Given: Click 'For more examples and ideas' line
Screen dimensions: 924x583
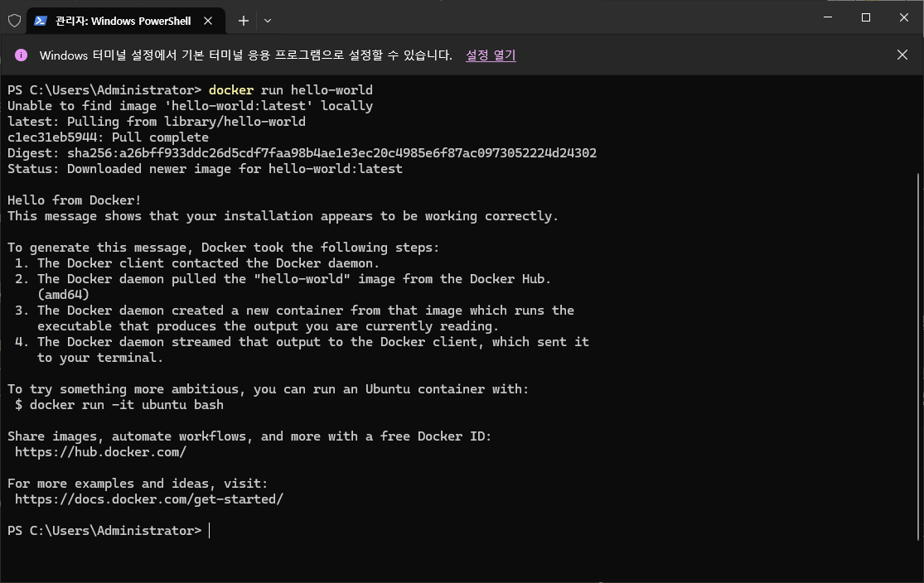Looking at the screenshot, I should coord(138,484).
